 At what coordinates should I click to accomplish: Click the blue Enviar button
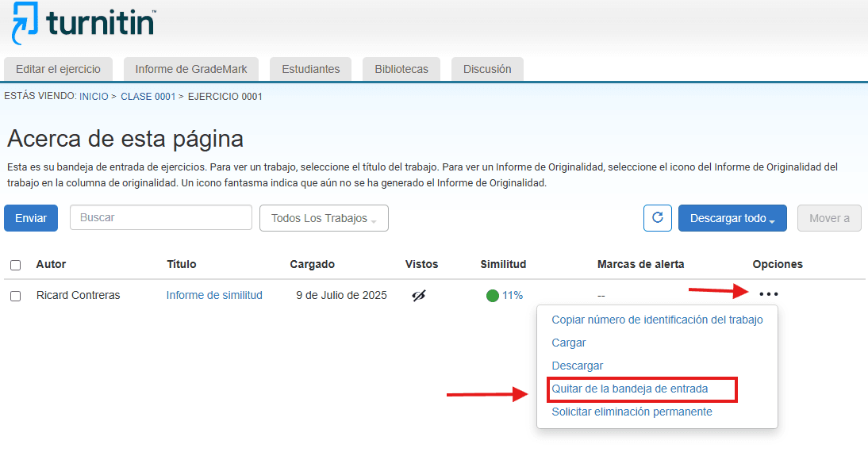point(31,218)
